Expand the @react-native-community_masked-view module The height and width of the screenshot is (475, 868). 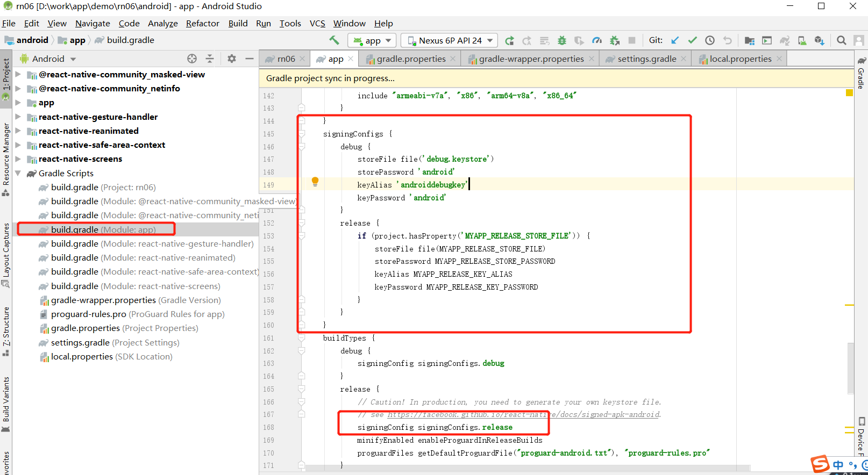click(x=18, y=74)
